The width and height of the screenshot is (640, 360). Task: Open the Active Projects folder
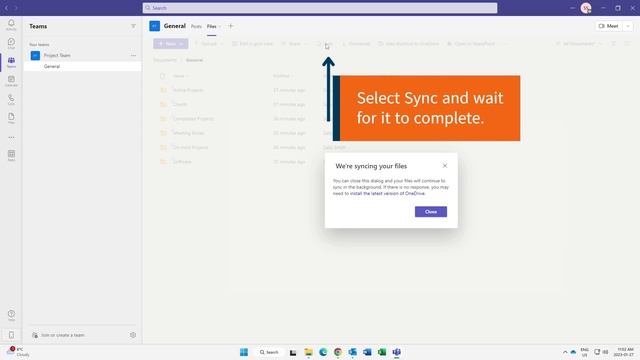coord(188,90)
